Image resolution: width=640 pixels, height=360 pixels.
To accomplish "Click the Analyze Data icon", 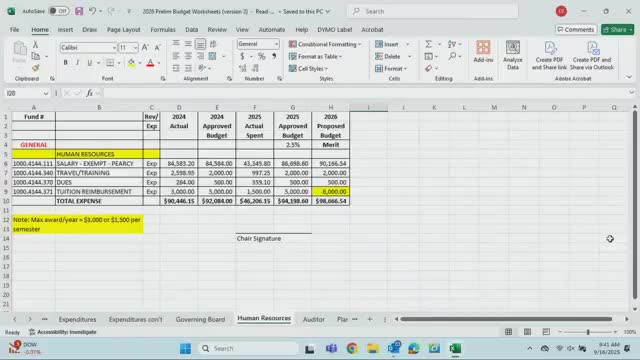I will (x=513, y=55).
